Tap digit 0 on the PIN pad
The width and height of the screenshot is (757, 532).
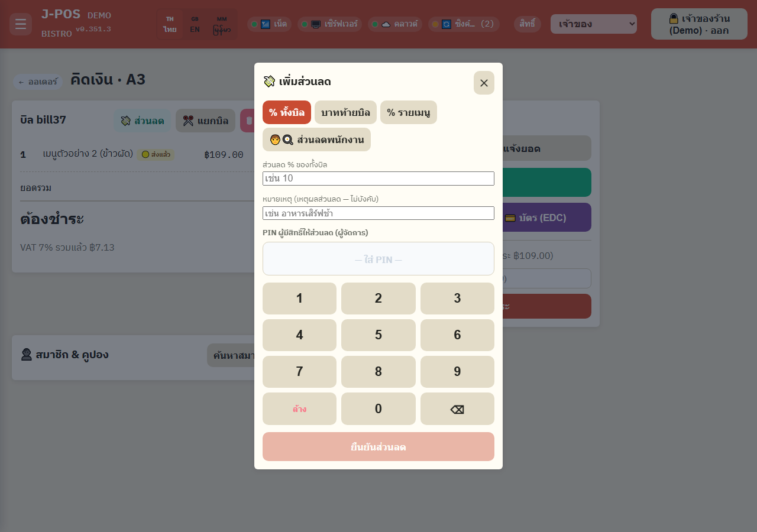(378, 409)
